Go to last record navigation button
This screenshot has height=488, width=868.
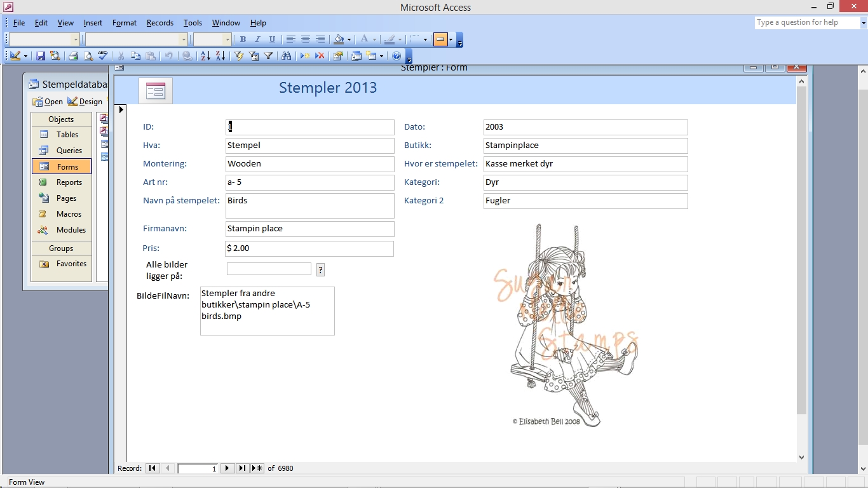coord(242,468)
